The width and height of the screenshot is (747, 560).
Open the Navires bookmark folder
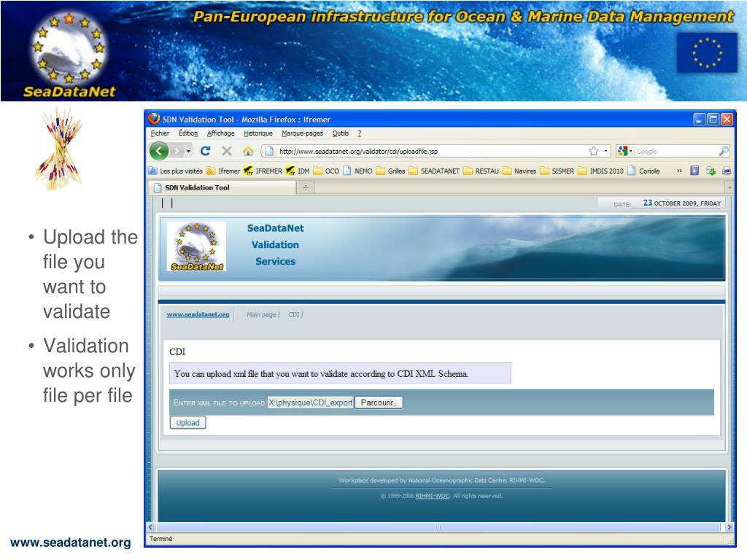[519, 171]
